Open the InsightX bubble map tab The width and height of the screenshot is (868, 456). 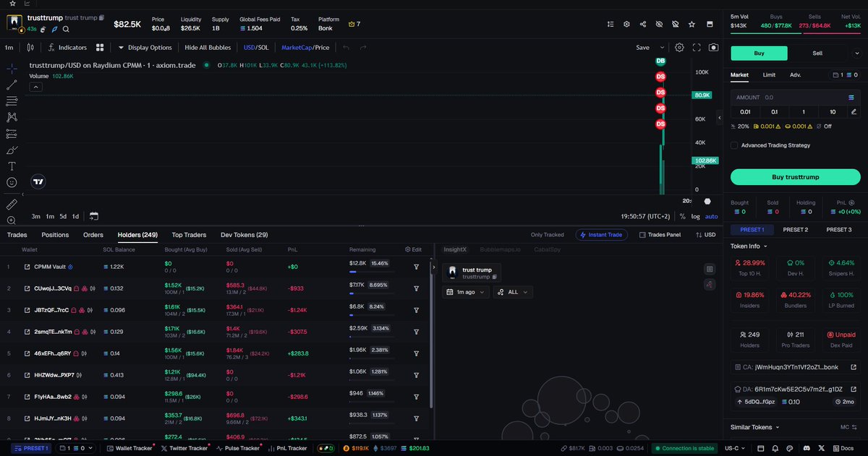[456, 249]
